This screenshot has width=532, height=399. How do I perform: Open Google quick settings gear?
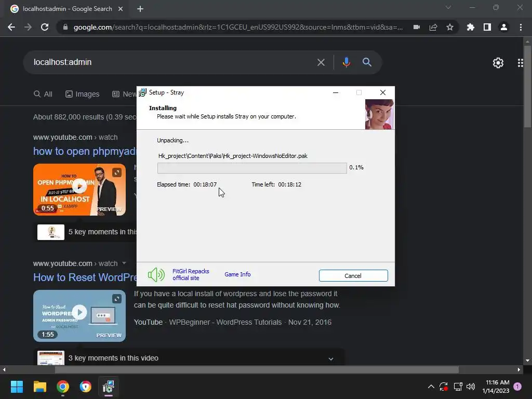click(498, 63)
